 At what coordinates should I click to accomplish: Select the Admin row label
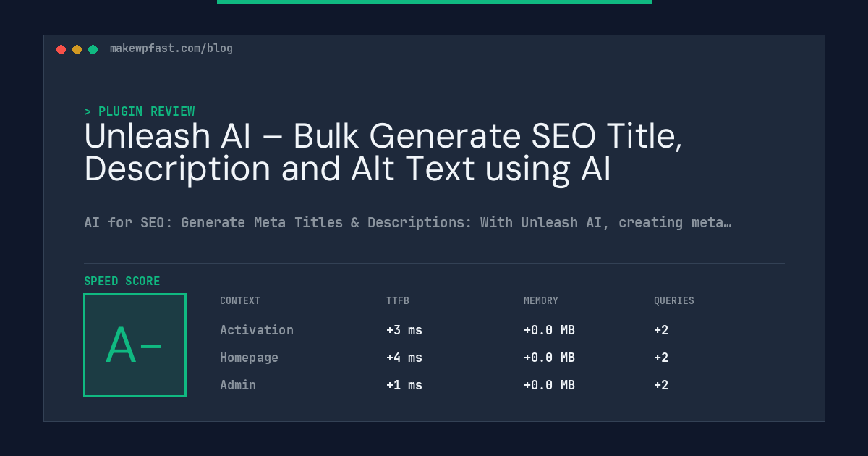click(x=238, y=385)
